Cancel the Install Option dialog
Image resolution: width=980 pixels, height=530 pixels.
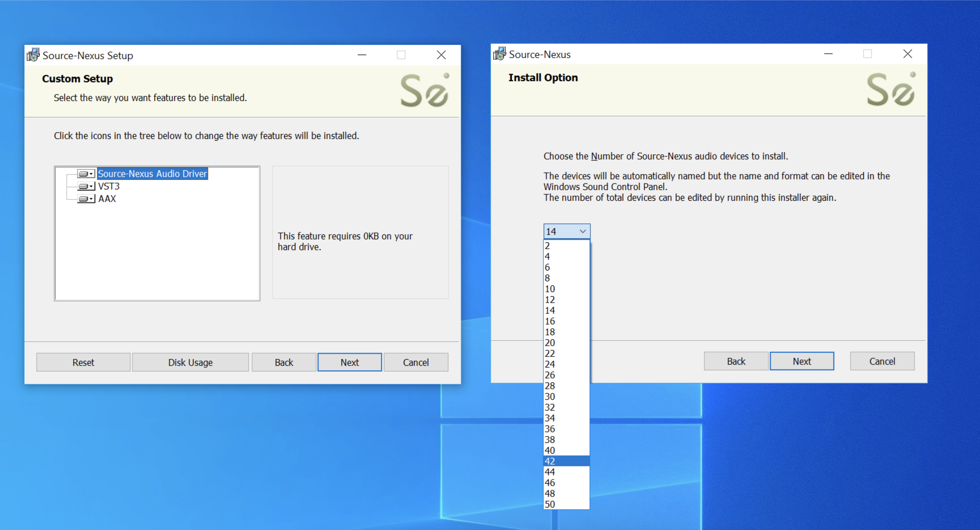point(882,361)
